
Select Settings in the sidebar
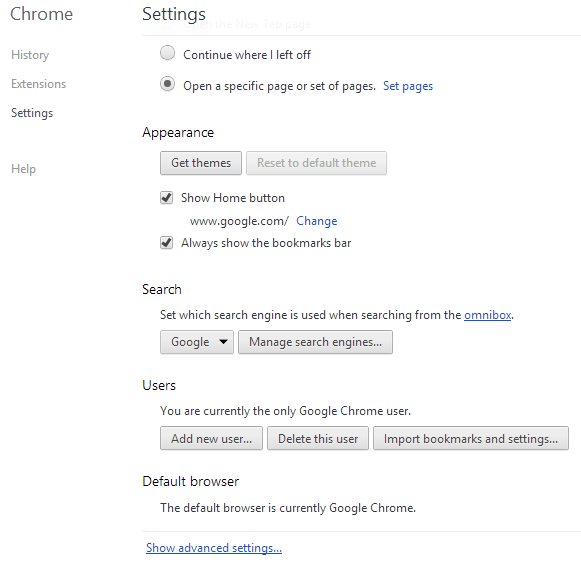point(32,113)
